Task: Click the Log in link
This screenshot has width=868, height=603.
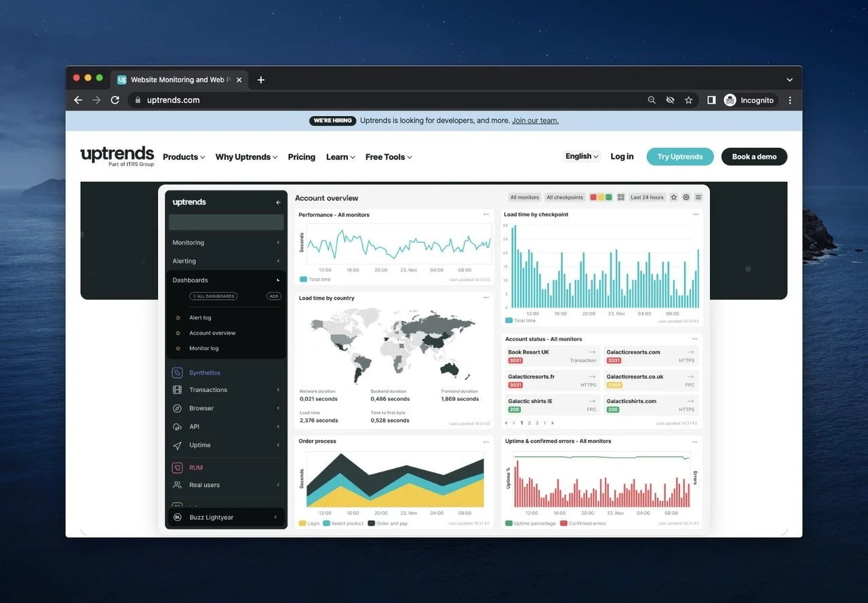Action: click(x=622, y=157)
